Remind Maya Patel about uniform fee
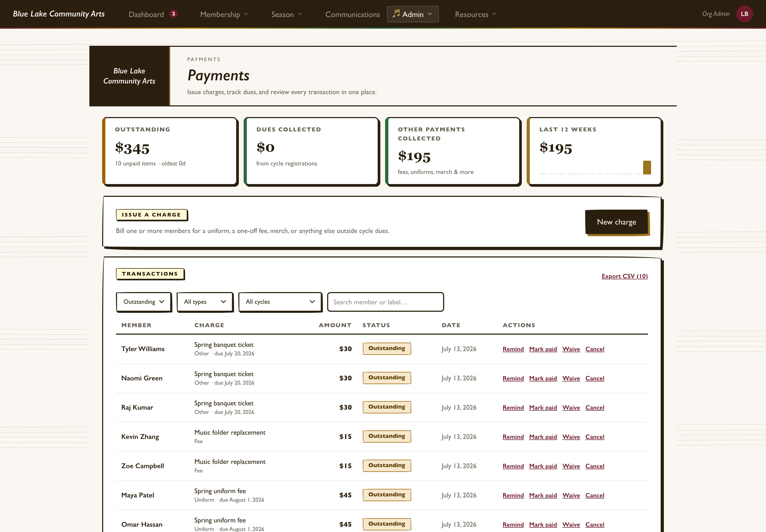Screen dimensions: 766x532 (513, 496)
